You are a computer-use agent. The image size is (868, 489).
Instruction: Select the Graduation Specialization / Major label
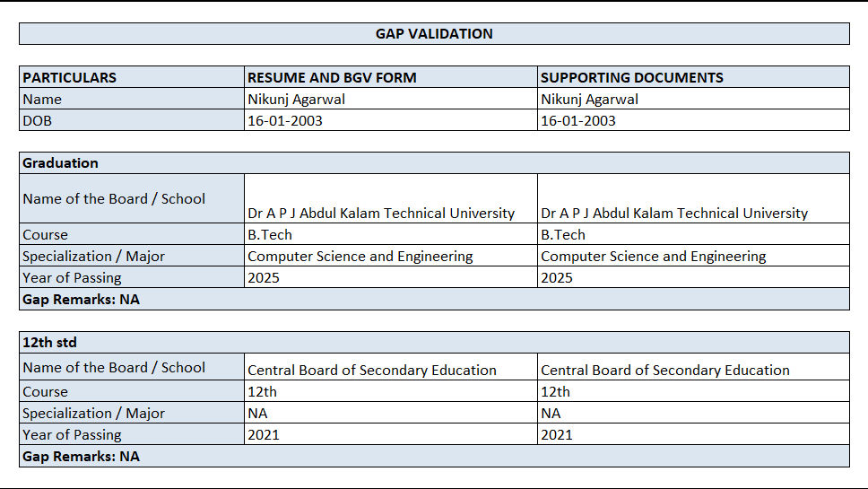pos(132,256)
